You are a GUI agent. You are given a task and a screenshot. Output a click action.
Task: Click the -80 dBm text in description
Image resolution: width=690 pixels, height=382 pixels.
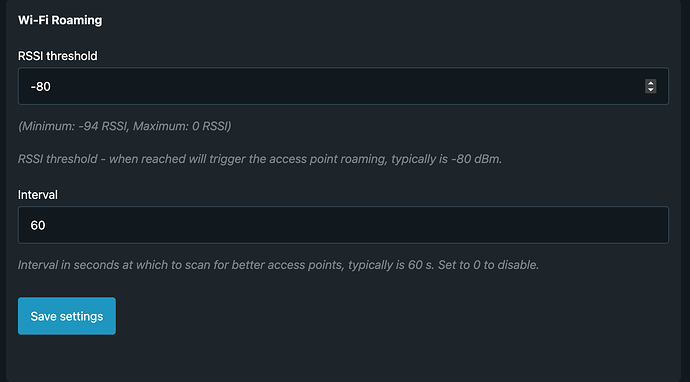click(x=476, y=159)
